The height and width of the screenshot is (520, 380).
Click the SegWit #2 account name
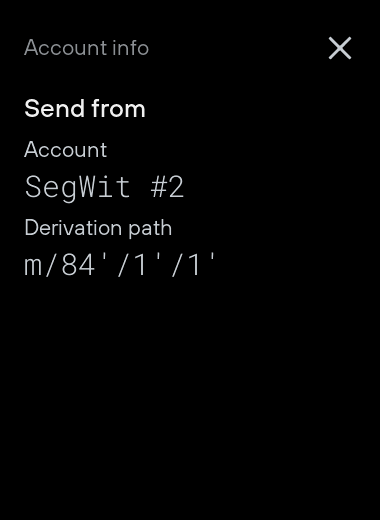pos(104,187)
